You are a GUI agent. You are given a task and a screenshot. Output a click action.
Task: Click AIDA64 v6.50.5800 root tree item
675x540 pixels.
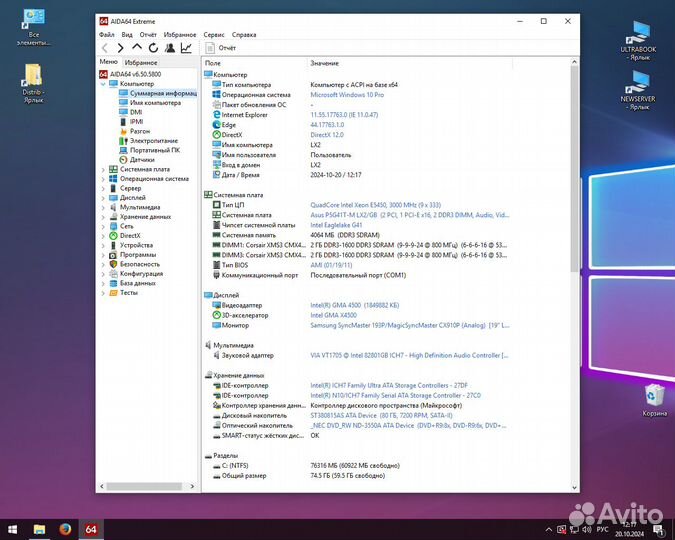click(130, 74)
